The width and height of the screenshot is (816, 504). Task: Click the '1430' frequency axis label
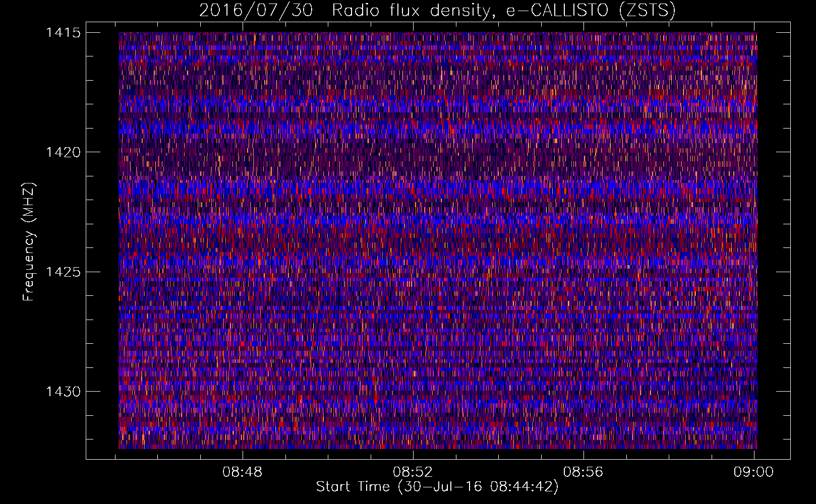click(x=63, y=392)
